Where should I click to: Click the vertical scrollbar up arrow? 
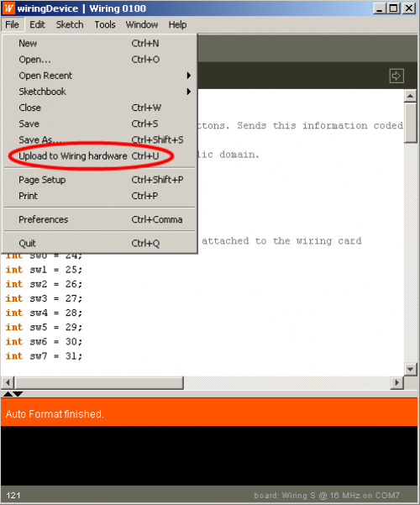point(410,96)
